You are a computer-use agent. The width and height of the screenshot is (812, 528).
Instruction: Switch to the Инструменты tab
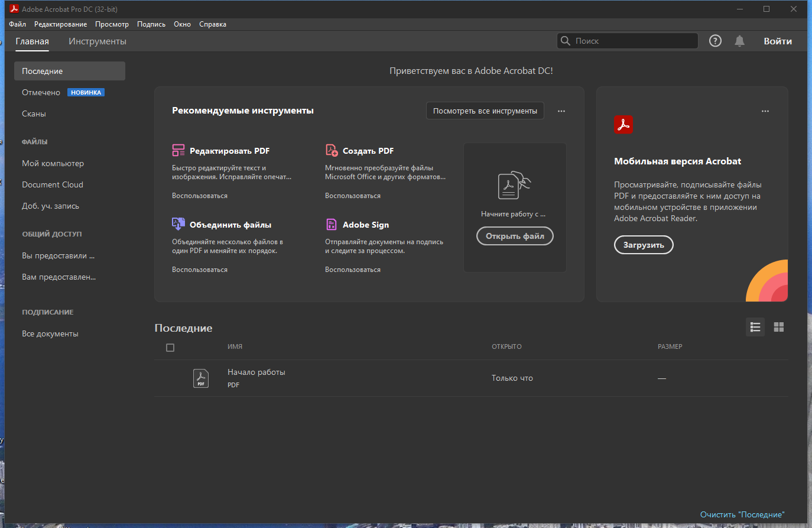pyautogui.click(x=98, y=41)
